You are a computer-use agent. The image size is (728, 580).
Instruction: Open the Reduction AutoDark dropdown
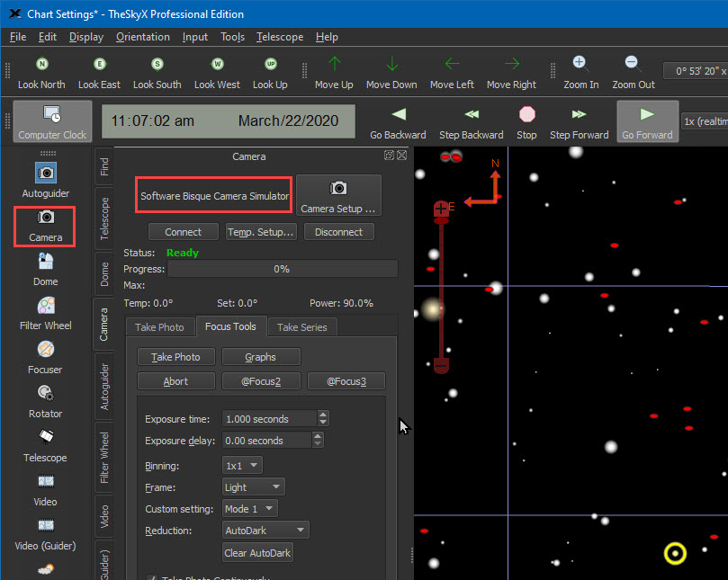tap(265, 531)
